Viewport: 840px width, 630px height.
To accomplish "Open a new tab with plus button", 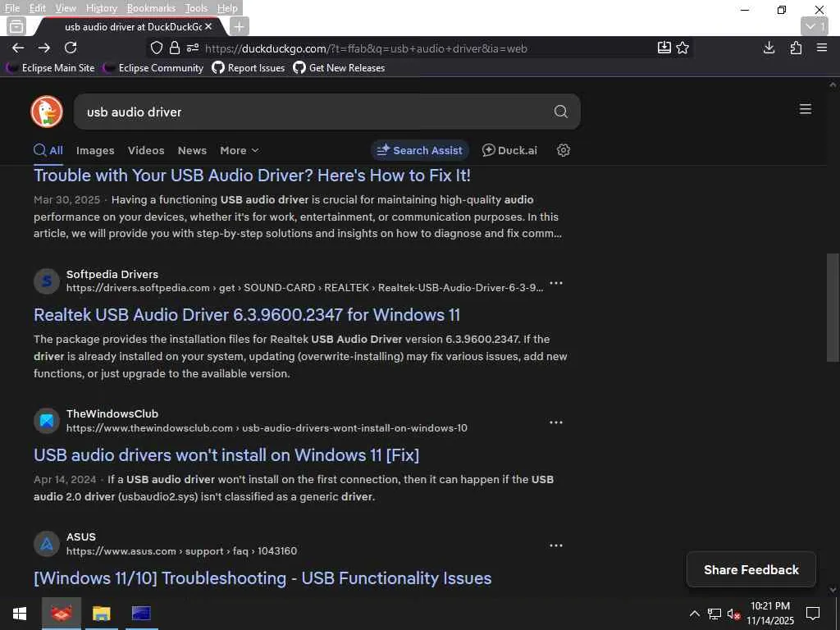I will [239, 26].
